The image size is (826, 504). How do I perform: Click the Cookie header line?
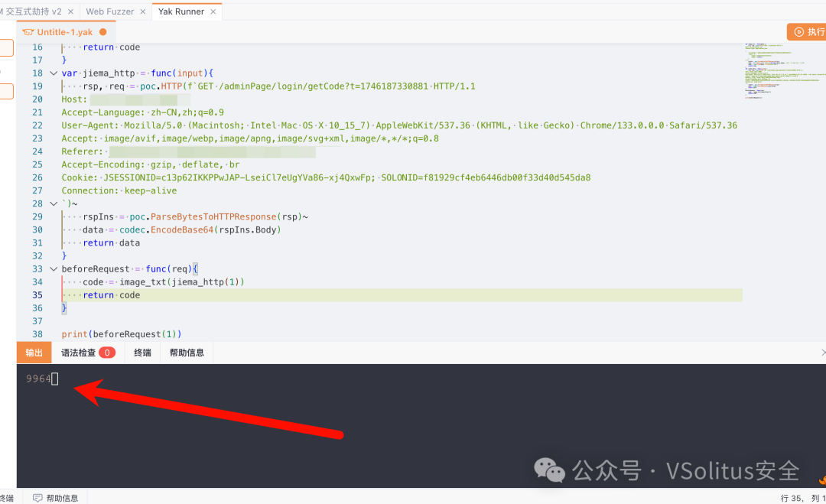coord(326,178)
